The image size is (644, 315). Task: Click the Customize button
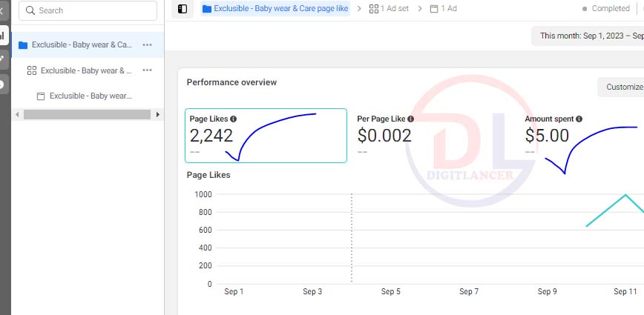point(620,87)
